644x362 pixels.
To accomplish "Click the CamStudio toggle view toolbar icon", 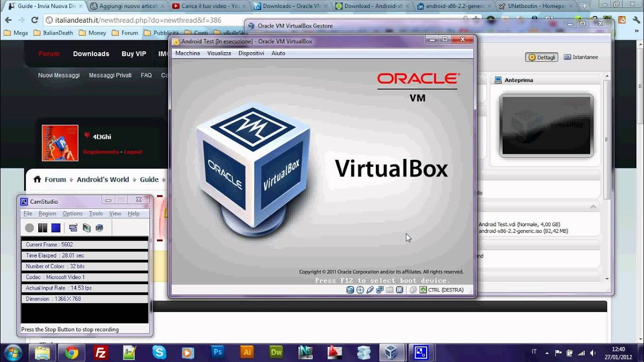I will click(73, 228).
